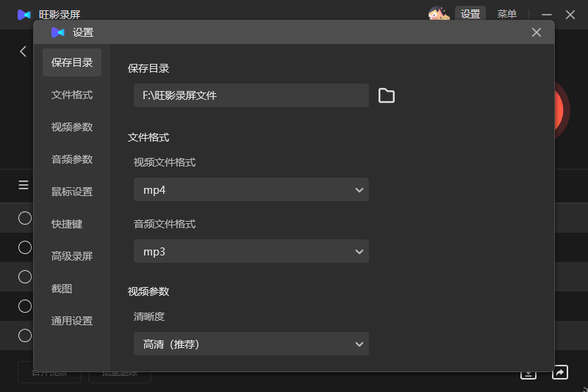Go to 高级录屏 settings section
The image size is (588, 392).
pos(72,256)
